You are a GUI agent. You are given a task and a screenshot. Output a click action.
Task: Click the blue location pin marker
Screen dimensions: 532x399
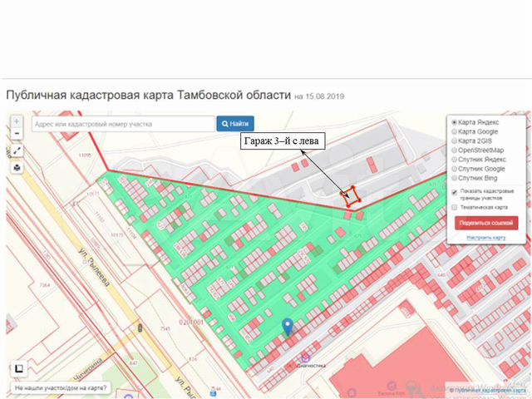288,328
